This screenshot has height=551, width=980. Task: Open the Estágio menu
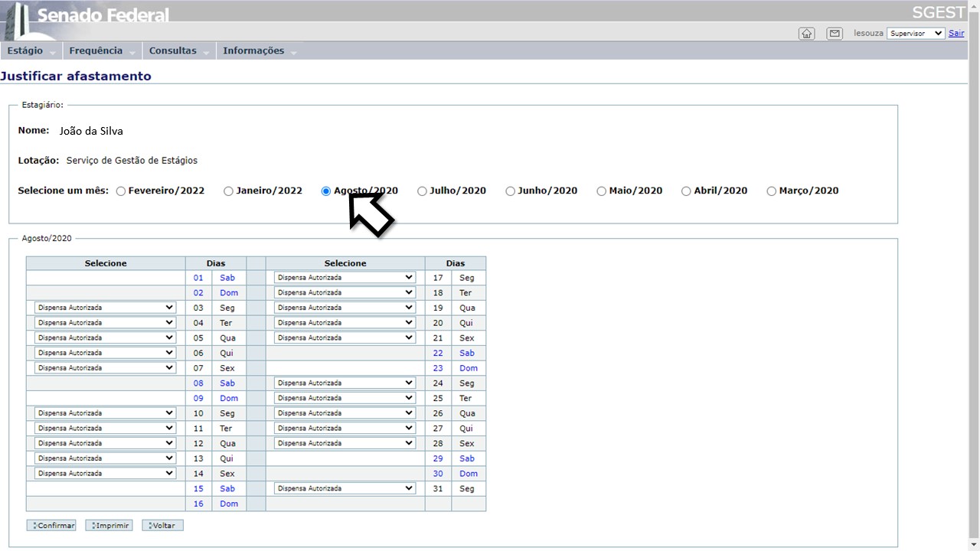tap(25, 51)
